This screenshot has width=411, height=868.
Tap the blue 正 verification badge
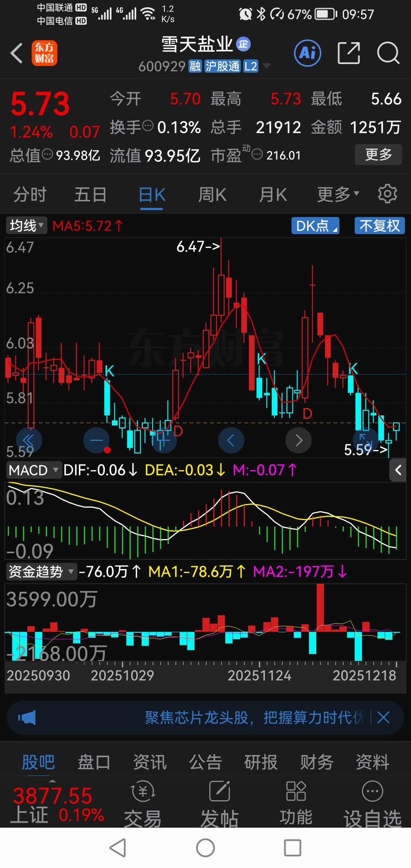243,44
